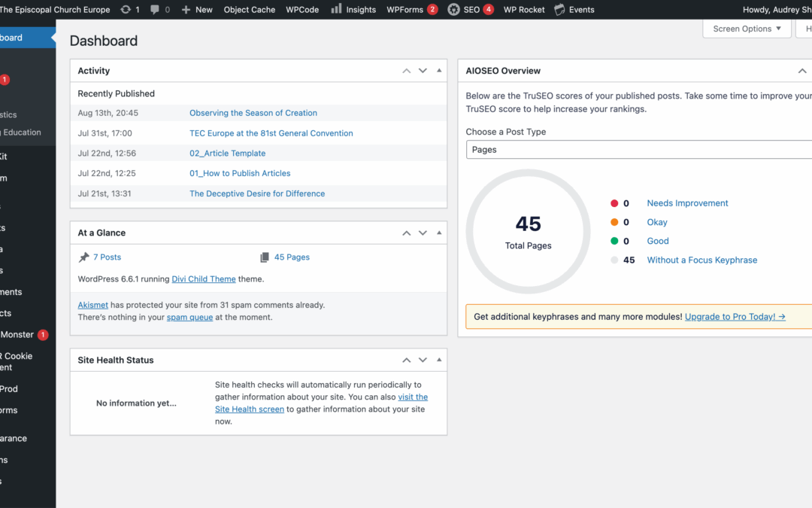Move Site Health Status widget up
Image resolution: width=812 pixels, height=508 pixels.
coord(407,360)
